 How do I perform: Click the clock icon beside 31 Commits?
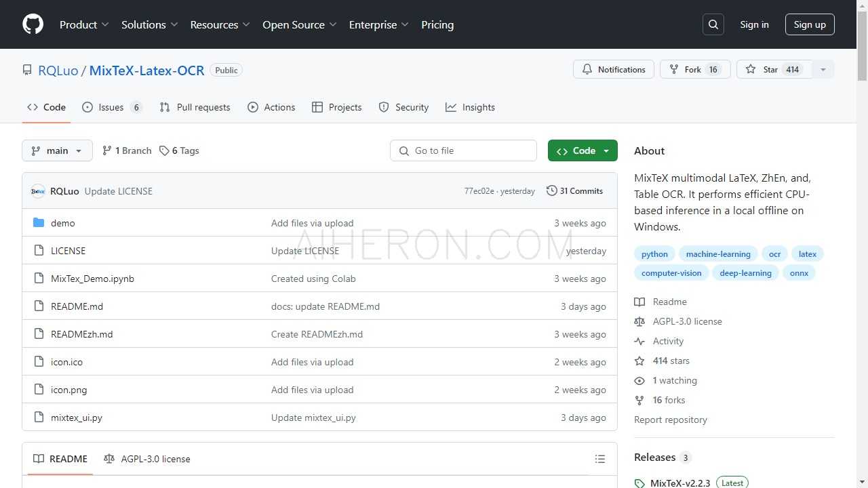click(x=552, y=191)
